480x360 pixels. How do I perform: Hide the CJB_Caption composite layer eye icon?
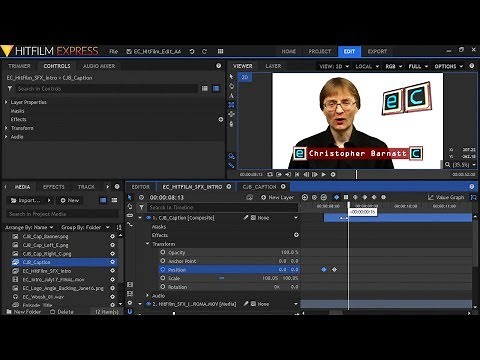(x=148, y=218)
